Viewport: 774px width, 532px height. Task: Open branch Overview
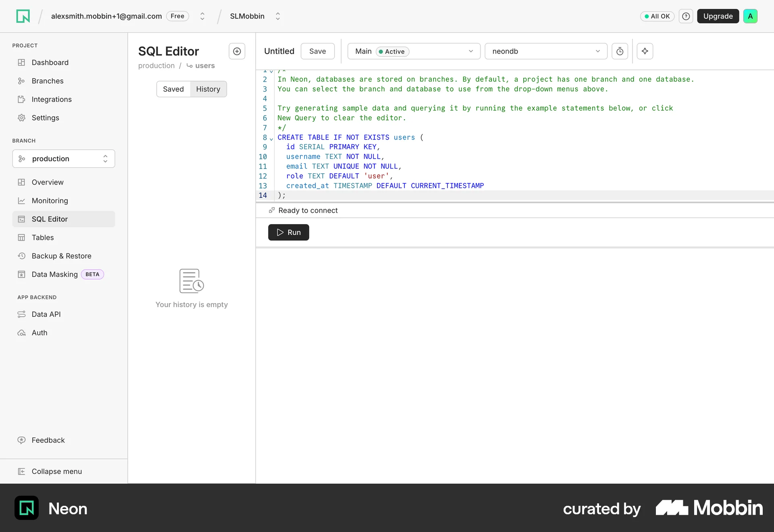point(64,182)
